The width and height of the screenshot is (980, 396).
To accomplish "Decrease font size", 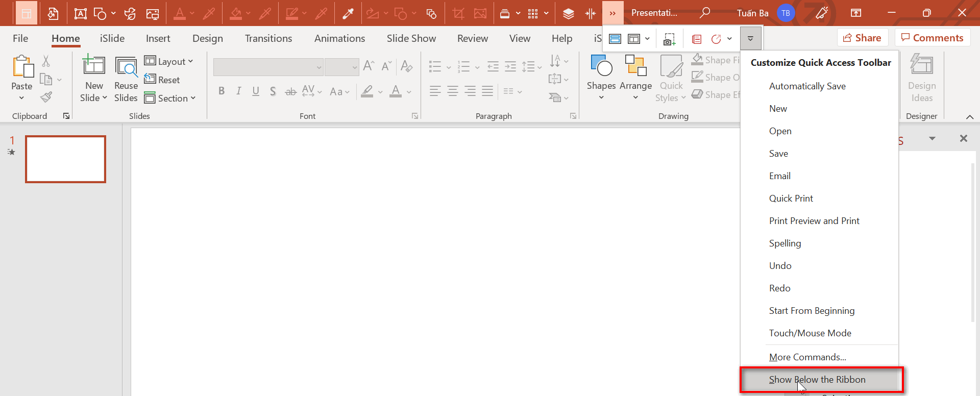I will (x=386, y=66).
